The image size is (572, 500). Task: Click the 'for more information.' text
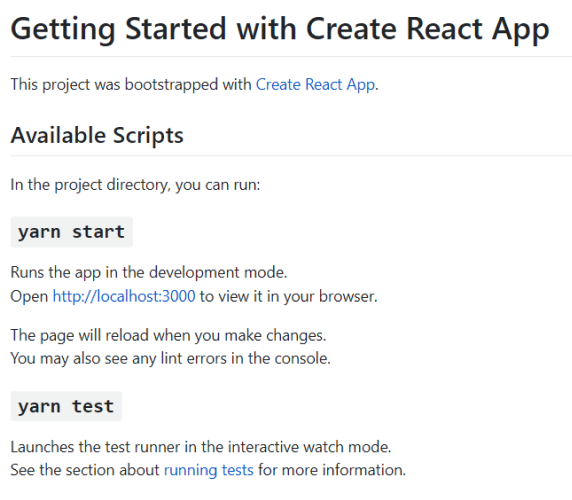(x=332, y=470)
